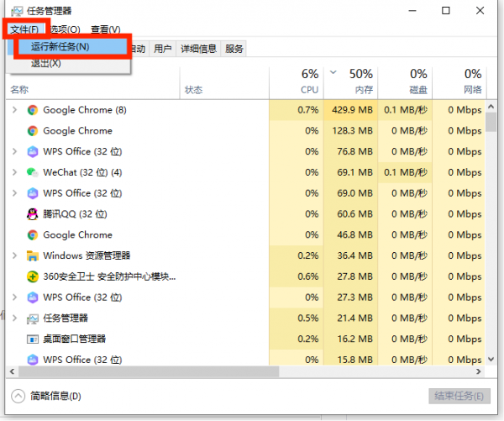Click the WPS Office icon in the 69.0 MB row
The image size is (504, 421).
pyautogui.click(x=33, y=193)
